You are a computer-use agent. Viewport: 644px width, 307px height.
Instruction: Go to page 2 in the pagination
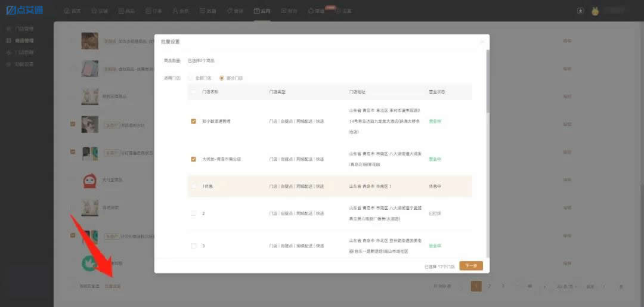tap(489, 286)
